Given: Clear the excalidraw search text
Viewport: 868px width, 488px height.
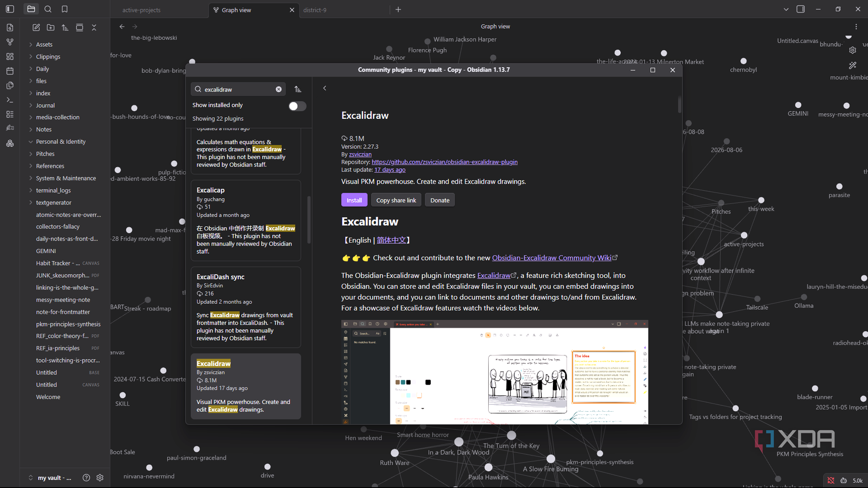Looking at the screenshot, I should (x=279, y=89).
